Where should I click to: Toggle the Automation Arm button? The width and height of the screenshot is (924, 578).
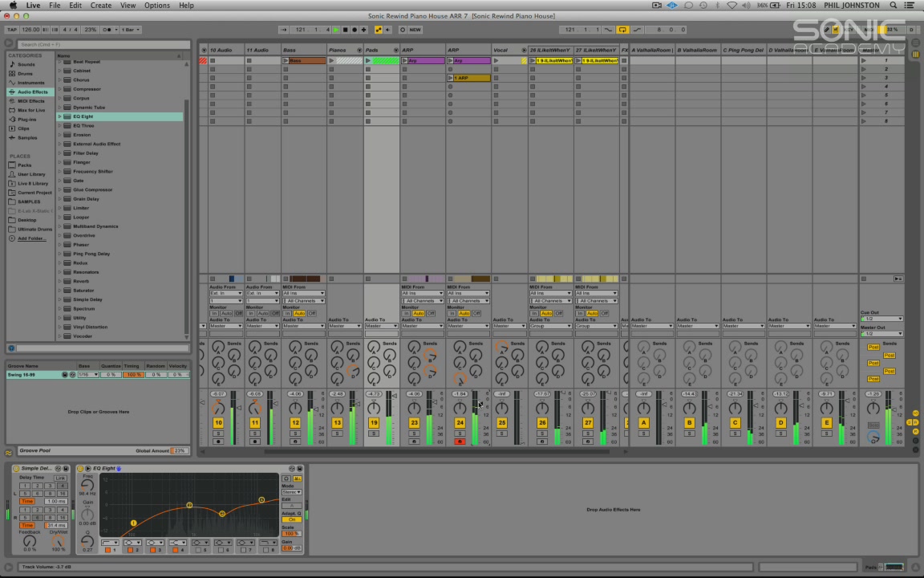379,30
